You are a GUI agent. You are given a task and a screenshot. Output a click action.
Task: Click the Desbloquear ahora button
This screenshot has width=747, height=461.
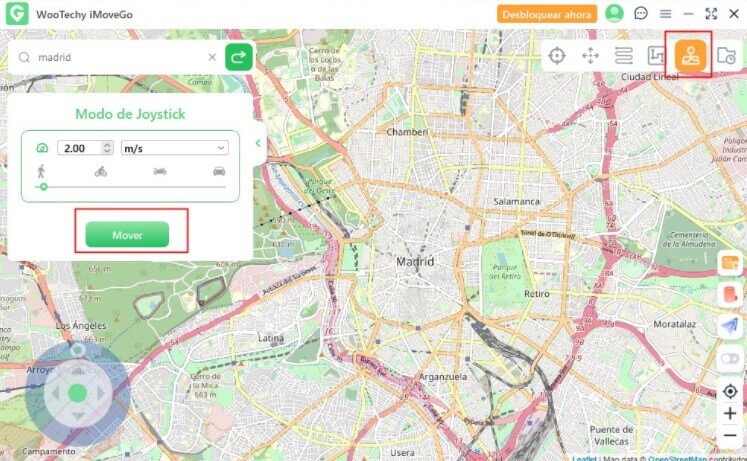[546, 14]
